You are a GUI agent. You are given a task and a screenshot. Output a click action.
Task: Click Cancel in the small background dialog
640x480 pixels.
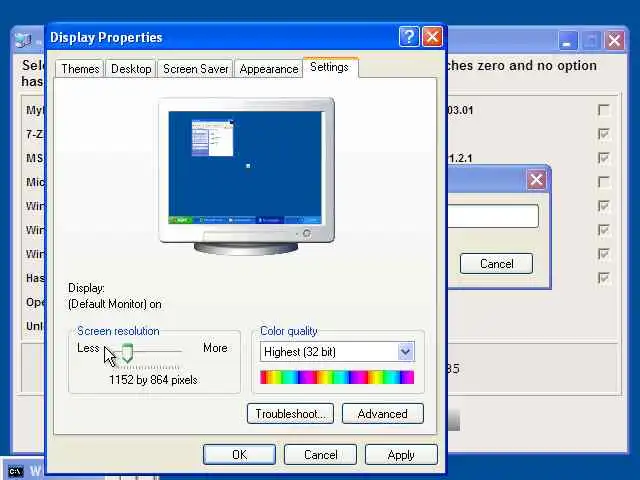(496, 264)
